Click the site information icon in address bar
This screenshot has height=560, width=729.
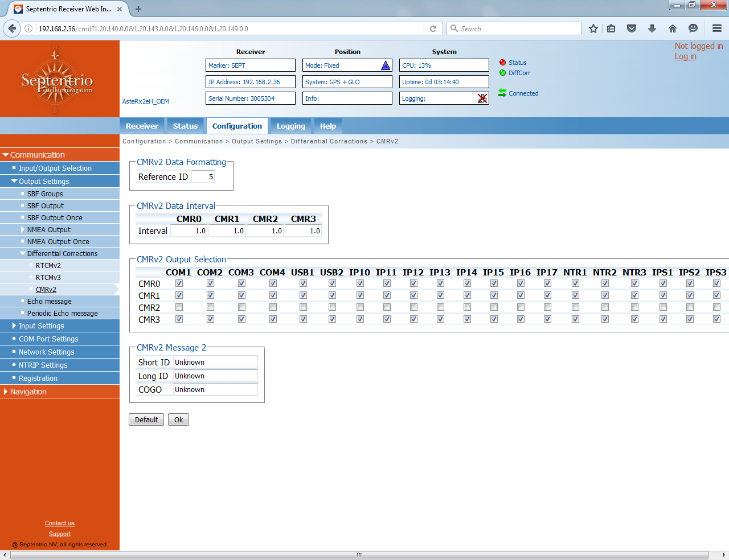tap(28, 28)
